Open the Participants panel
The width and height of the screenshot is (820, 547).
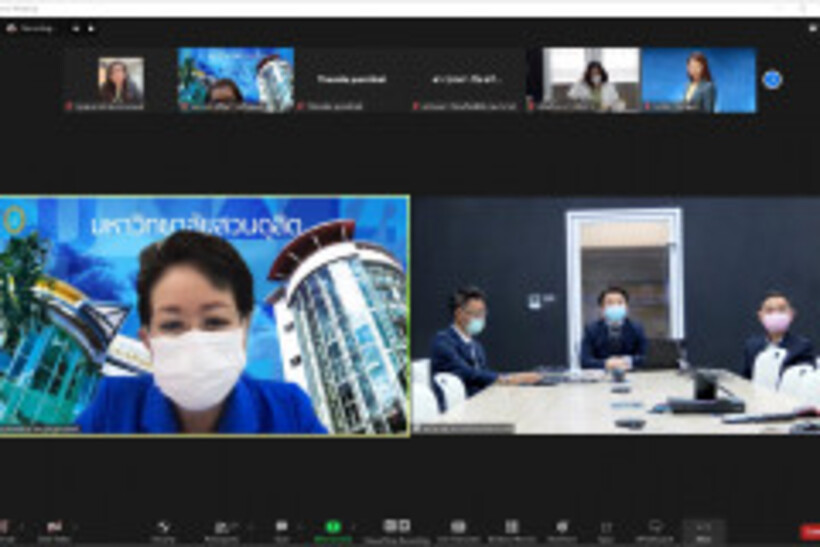click(x=221, y=528)
